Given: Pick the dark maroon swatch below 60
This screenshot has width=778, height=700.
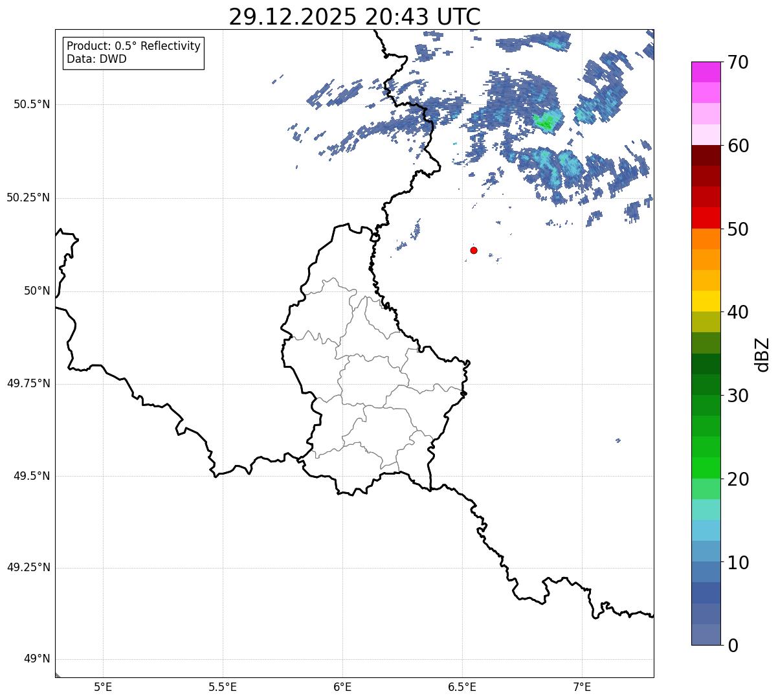Looking at the screenshot, I should [706, 155].
